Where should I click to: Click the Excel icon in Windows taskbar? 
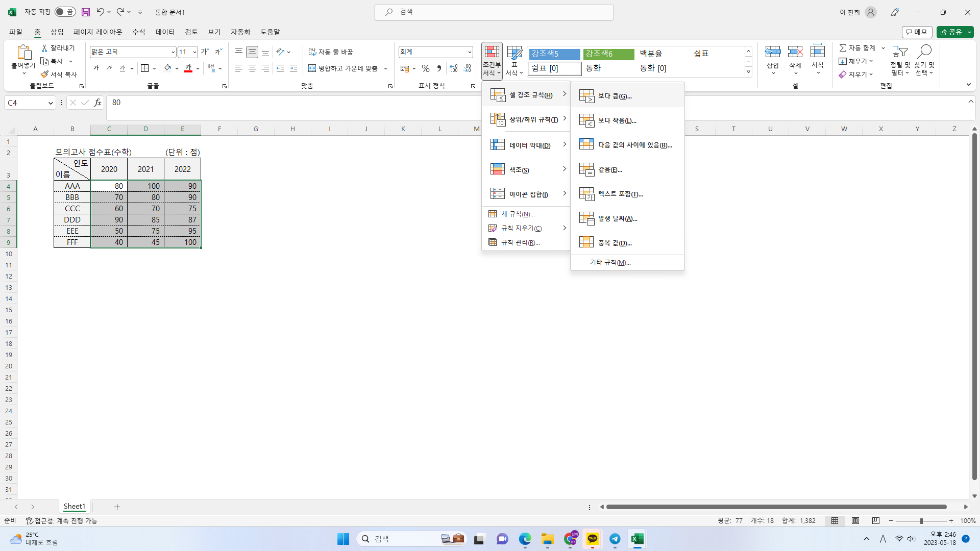637,539
